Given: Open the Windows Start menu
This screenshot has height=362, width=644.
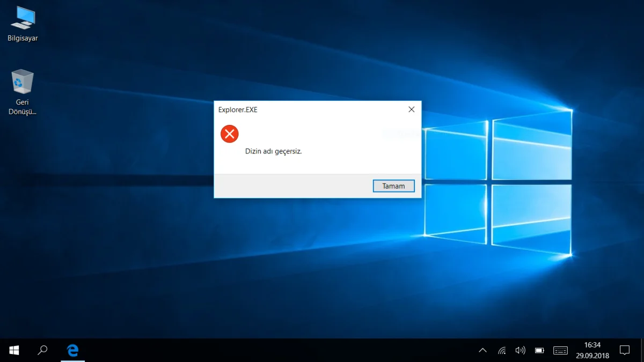Looking at the screenshot, I should pyautogui.click(x=14, y=350).
